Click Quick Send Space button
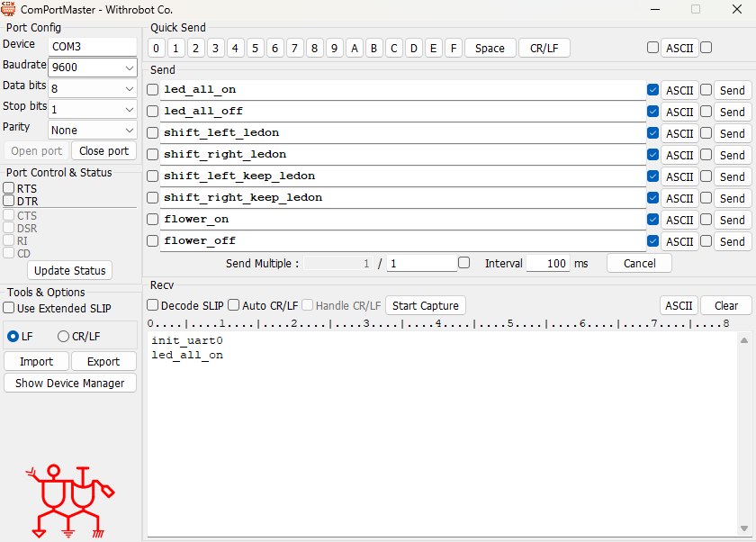The height and width of the screenshot is (542, 756). [490, 49]
